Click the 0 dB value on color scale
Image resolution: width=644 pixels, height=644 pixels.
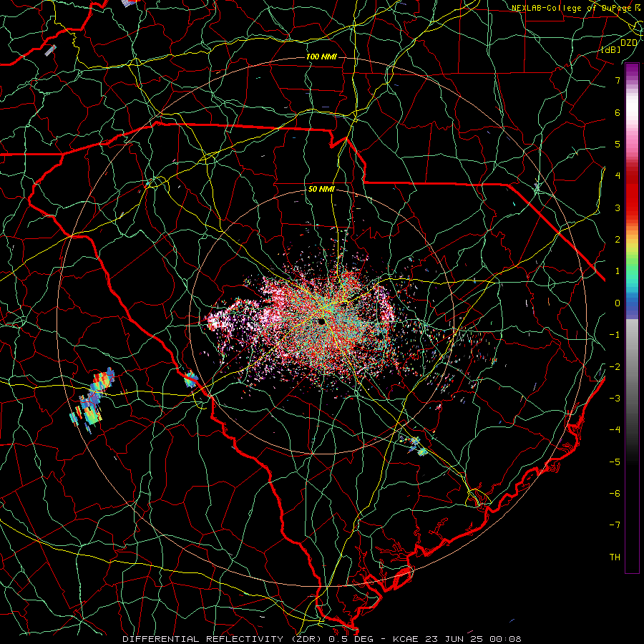click(x=618, y=303)
